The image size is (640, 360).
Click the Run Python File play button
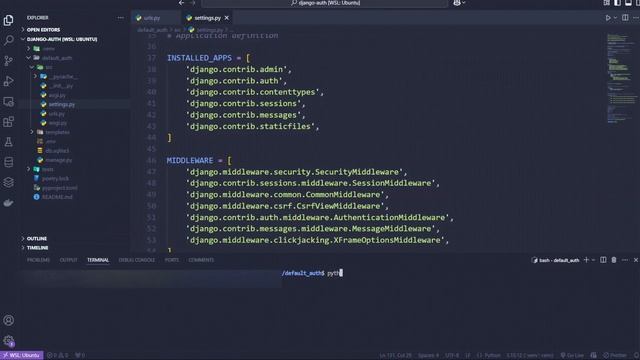[x=608, y=18]
